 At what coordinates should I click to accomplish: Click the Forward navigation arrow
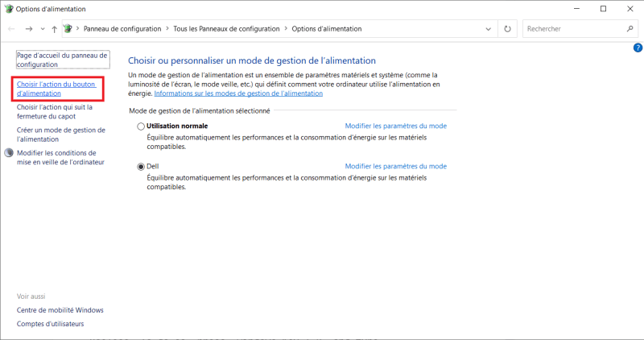click(29, 29)
